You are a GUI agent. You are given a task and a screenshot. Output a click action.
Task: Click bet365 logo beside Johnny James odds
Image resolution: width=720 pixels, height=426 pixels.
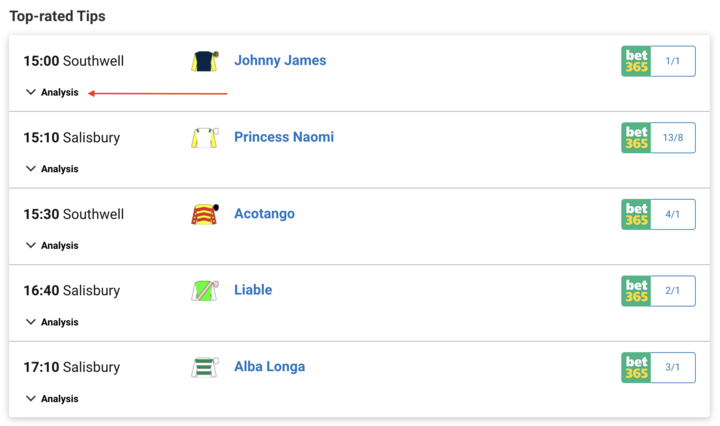(x=636, y=61)
